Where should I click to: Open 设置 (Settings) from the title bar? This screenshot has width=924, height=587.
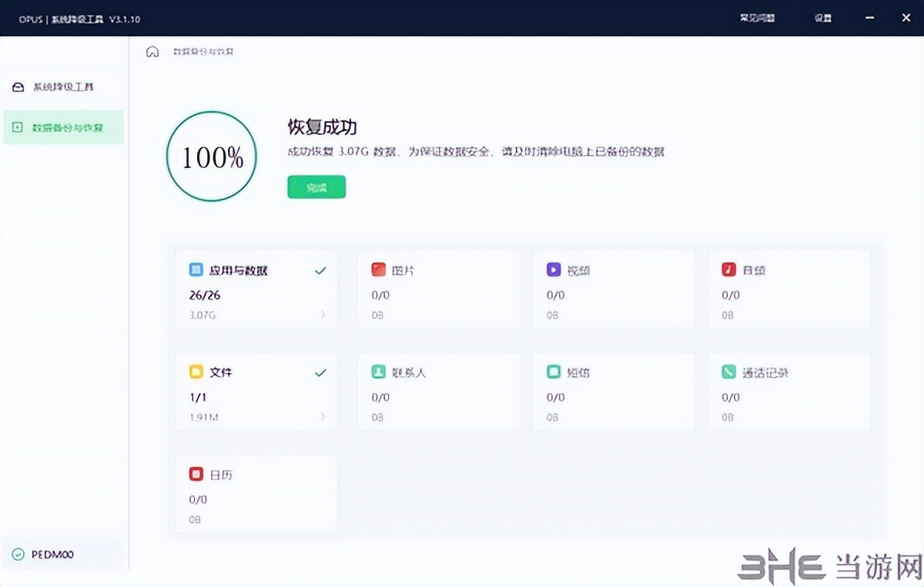[x=823, y=17]
